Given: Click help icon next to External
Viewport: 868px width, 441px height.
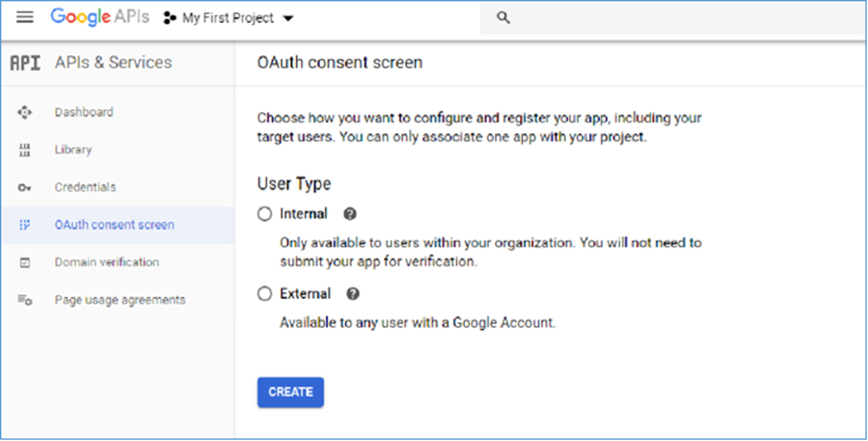Looking at the screenshot, I should coord(353,294).
